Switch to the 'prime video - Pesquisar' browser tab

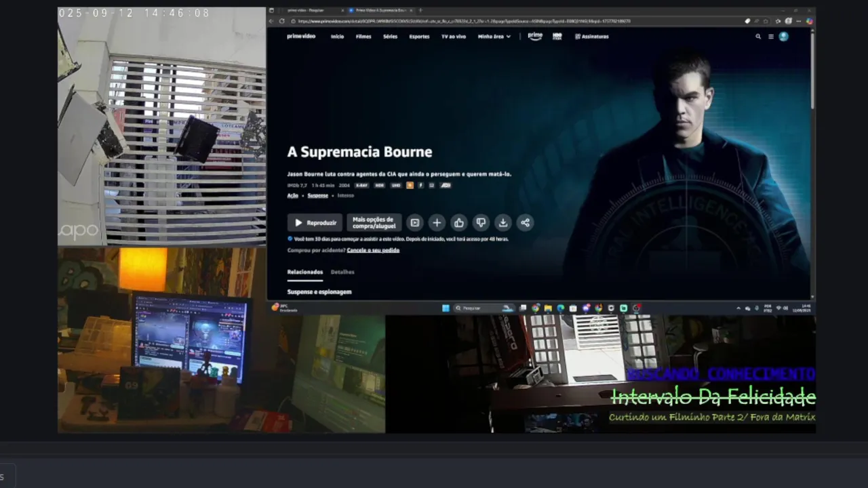tap(305, 10)
